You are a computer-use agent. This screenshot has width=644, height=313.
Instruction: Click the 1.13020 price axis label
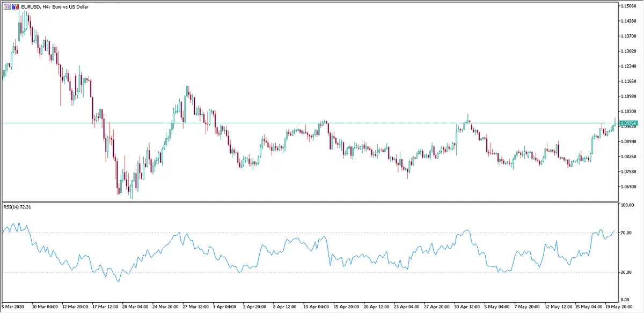pyautogui.click(x=627, y=51)
